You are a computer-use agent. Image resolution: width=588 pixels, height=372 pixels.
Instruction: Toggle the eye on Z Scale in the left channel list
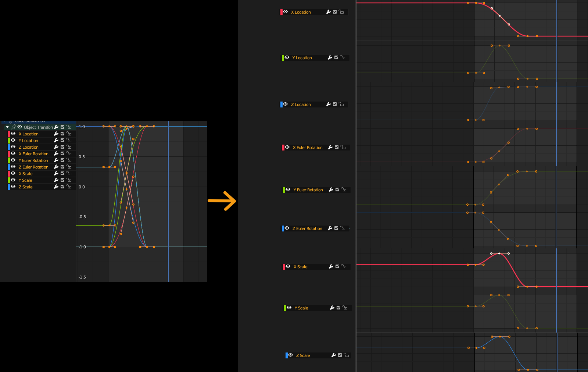(x=13, y=187)
